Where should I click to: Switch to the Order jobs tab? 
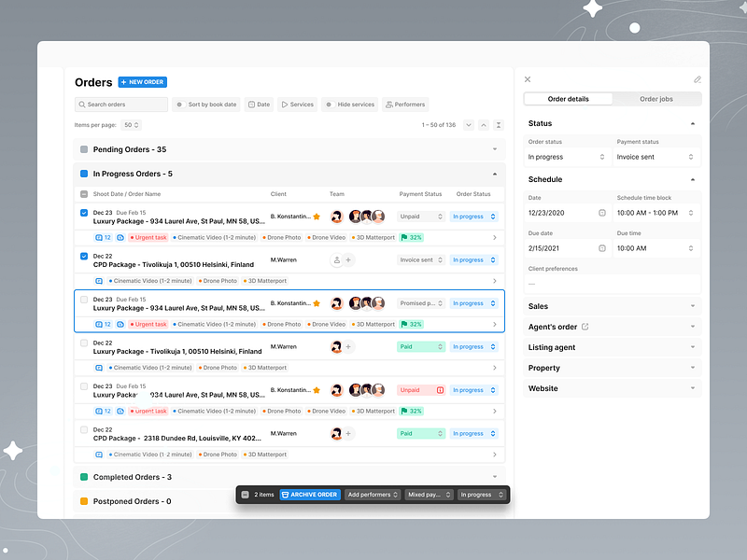pos(656,98)
